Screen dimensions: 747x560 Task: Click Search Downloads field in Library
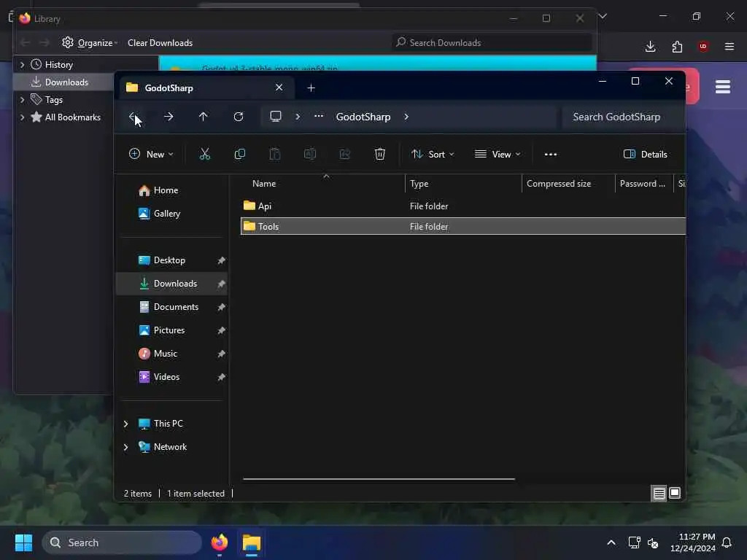point(492,43)
